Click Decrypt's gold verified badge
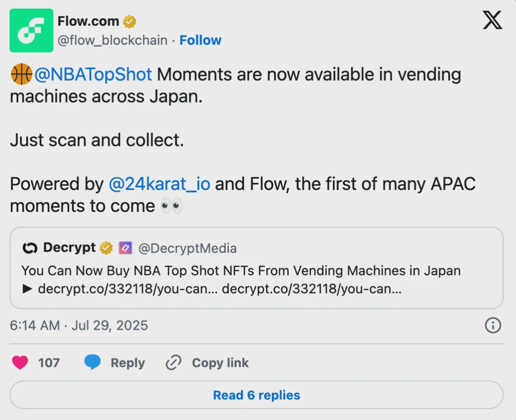Screen dimensions: 516x420 pyautogui.click(x=106, y=248)
